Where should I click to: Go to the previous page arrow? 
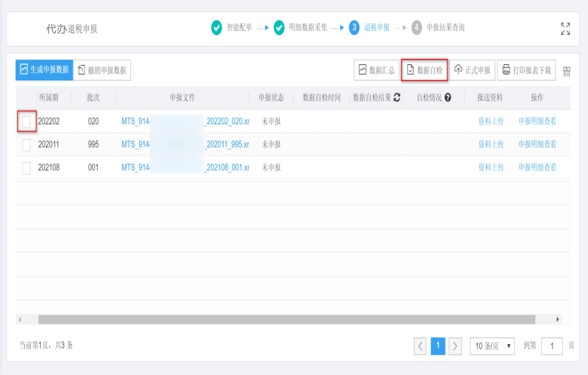pyautogui.click(x=420, y=346)
